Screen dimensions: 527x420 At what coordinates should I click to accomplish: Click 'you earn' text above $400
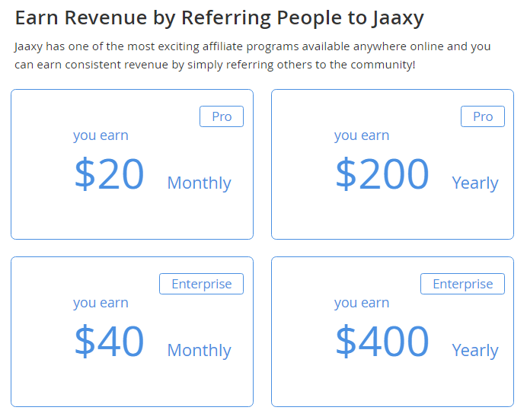click(x=362, y=303)
